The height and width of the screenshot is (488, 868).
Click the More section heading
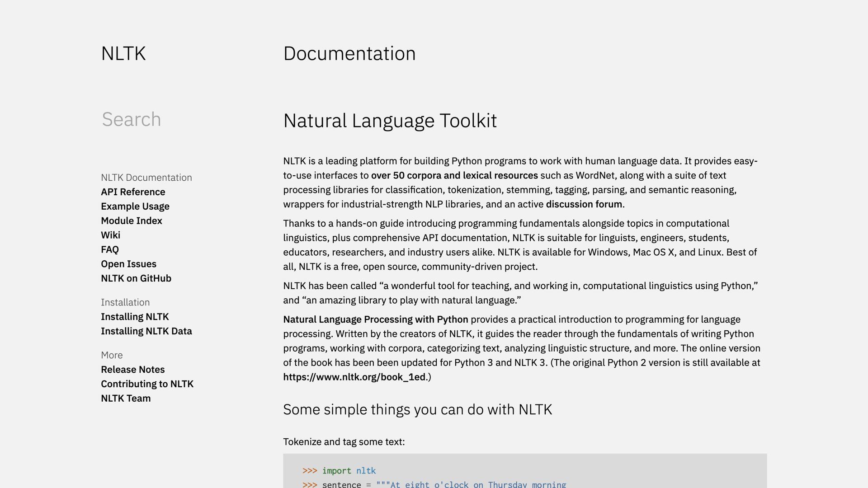tap(112, 355)
